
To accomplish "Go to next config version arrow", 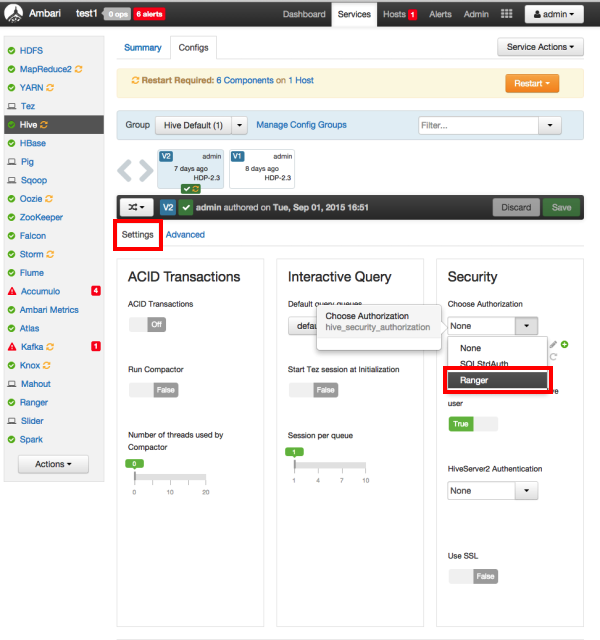I will [146, 170].
